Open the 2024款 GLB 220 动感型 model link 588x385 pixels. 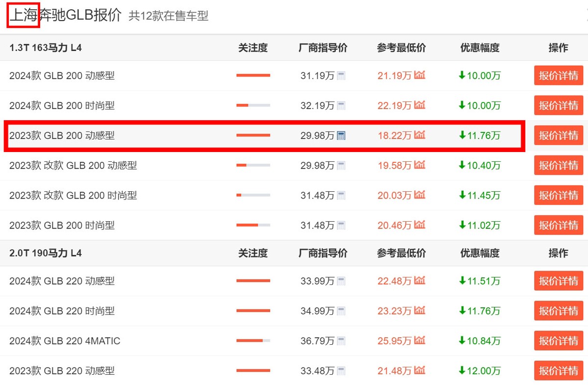tap(62, 281)
